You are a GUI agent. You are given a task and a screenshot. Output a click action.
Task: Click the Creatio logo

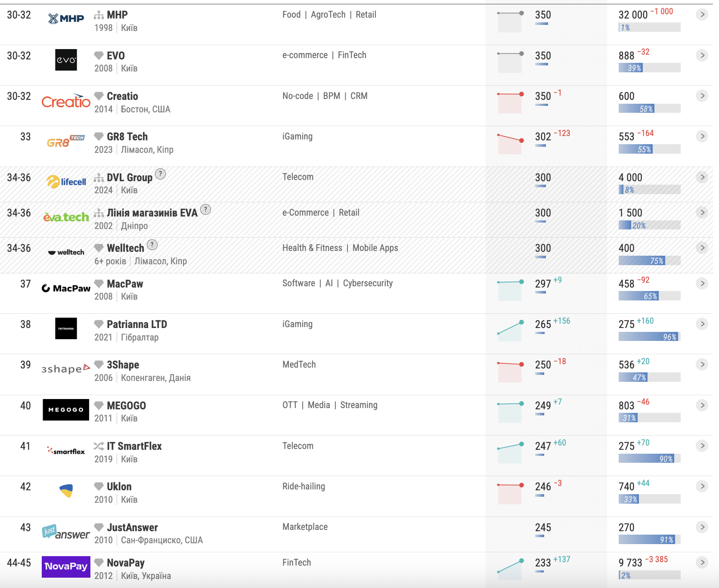66,101
